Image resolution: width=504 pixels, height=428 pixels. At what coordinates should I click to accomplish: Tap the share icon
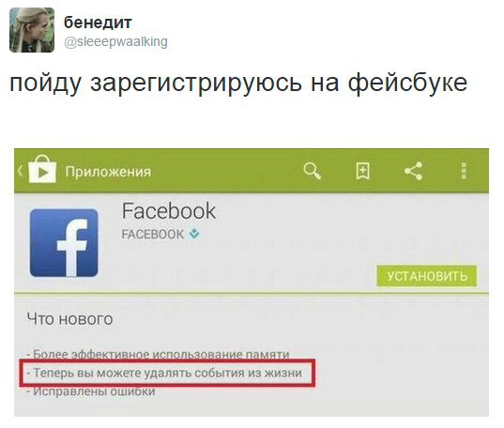[x=413, y=171]
